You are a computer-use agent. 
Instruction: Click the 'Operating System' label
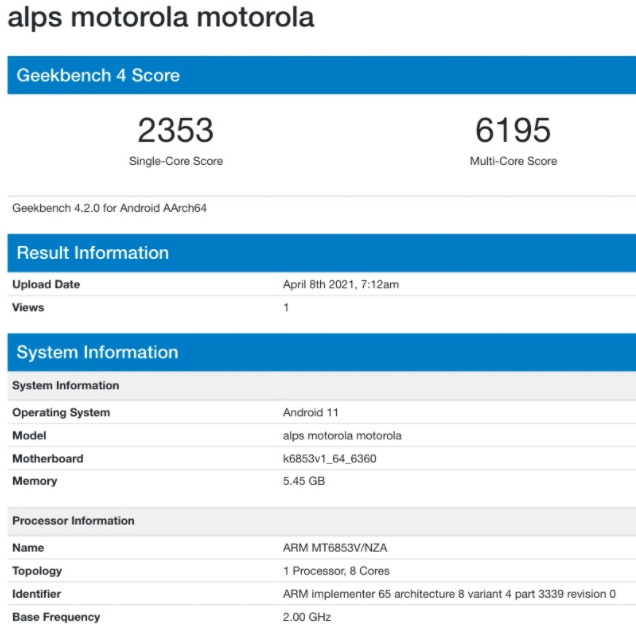tap(61, 412)
